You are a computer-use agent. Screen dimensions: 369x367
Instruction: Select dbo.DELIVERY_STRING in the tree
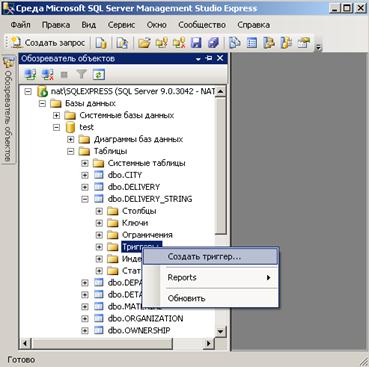click(150, 199)
